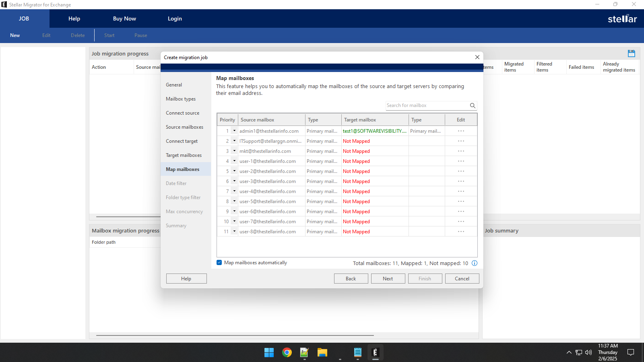Go to Mailbox types step
The image size is (644, 362).
point(181,99)
